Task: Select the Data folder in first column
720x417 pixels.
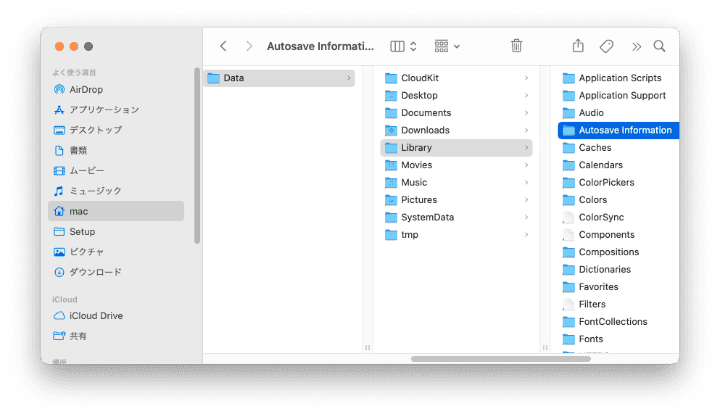Action: (x=233, y=78)
